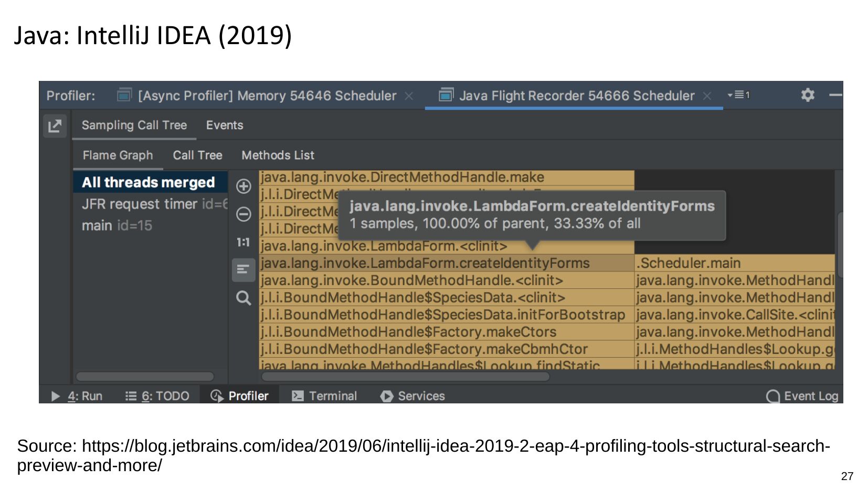Open the Terminal tool window
Image resolution: width=868 pixels, height=489 pixels.
pos(324,396)
